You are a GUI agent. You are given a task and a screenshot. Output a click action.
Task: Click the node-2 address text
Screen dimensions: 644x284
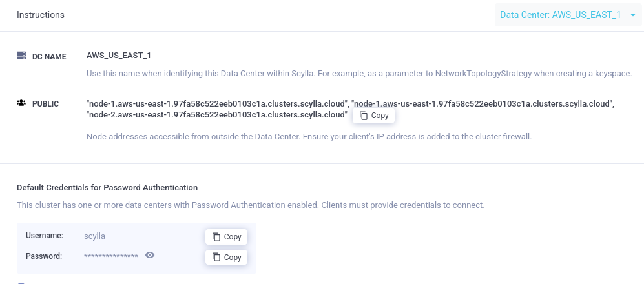217,114
